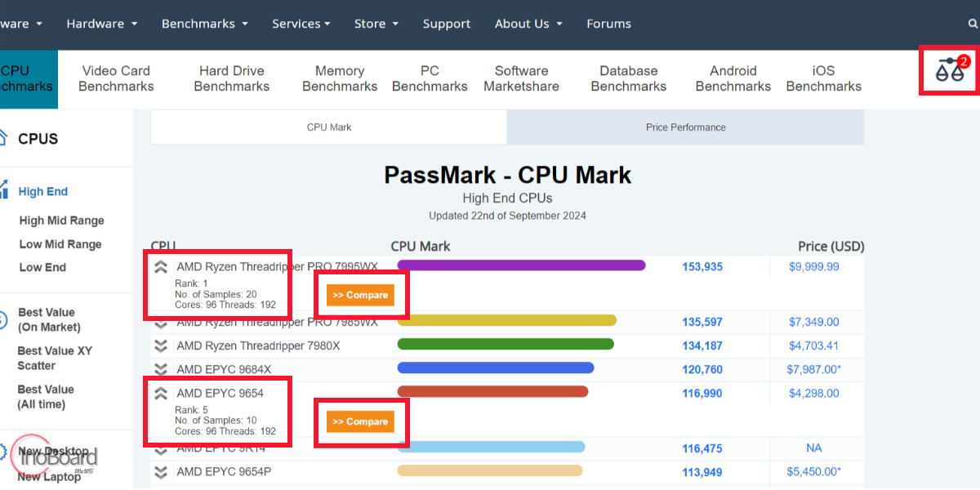
Task: Click the purple 7995WX score bar
Action: 521,265
